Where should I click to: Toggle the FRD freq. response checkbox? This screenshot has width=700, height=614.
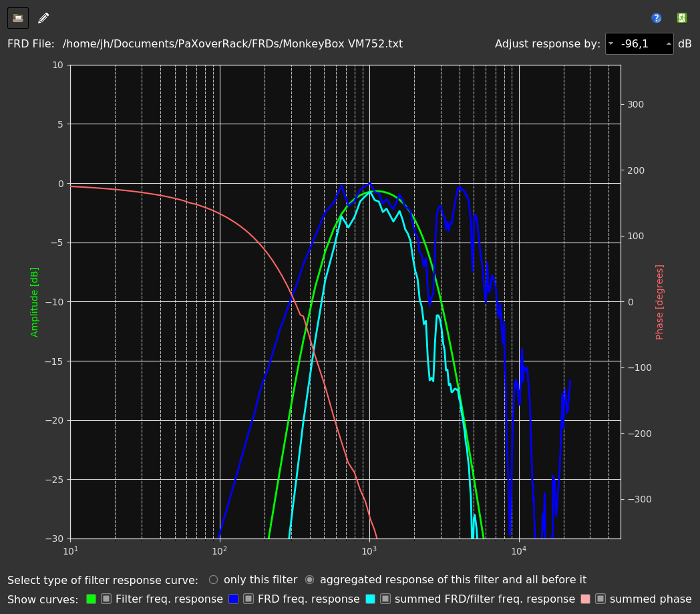(x=248, y=599)
